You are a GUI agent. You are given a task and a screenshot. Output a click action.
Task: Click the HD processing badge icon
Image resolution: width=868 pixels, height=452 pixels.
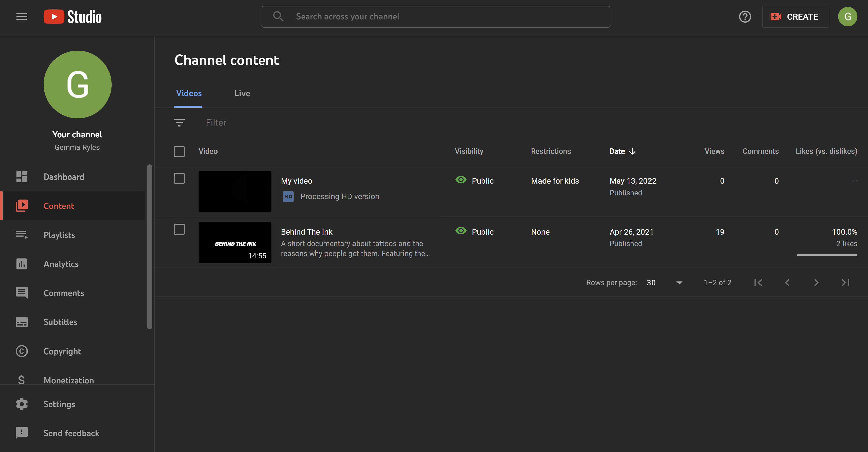288,196
